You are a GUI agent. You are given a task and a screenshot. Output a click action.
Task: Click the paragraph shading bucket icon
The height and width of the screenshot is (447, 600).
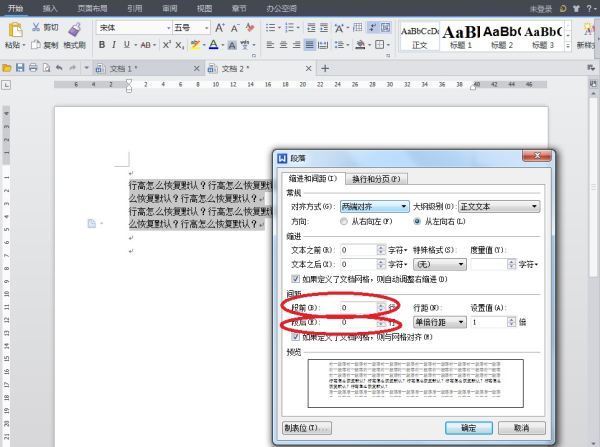[x=360, y=45]
